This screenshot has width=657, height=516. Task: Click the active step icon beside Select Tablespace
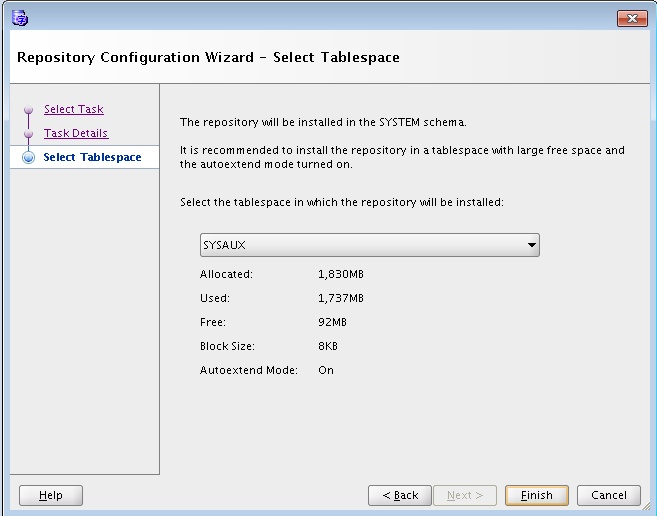click(28, 158)
